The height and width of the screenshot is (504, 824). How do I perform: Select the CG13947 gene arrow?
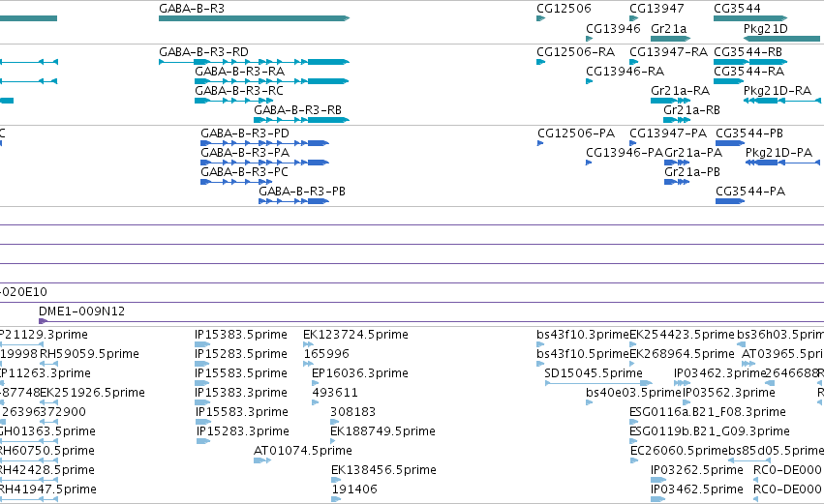tap(634, 18)
